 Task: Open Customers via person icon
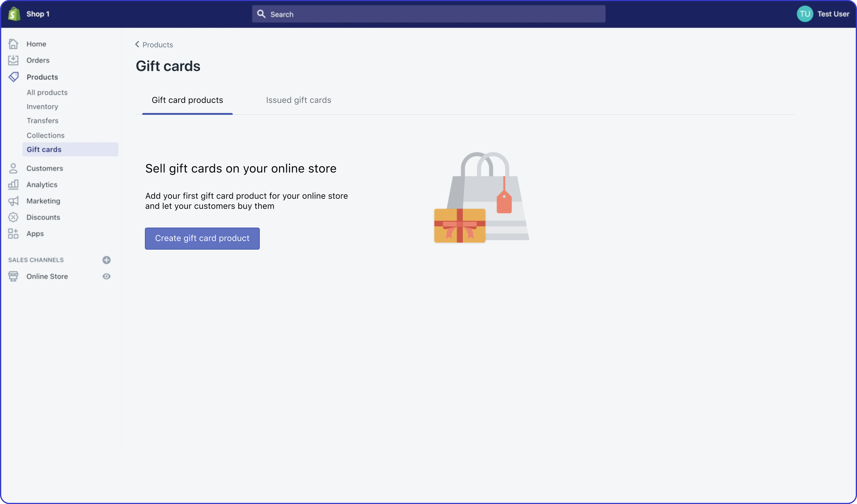tap(13, 168)
